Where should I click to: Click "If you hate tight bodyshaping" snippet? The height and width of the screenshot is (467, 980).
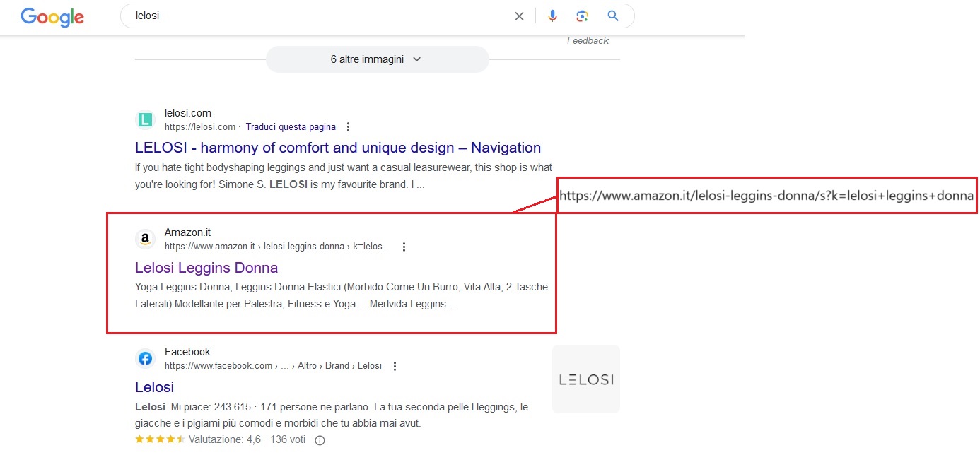344,176
